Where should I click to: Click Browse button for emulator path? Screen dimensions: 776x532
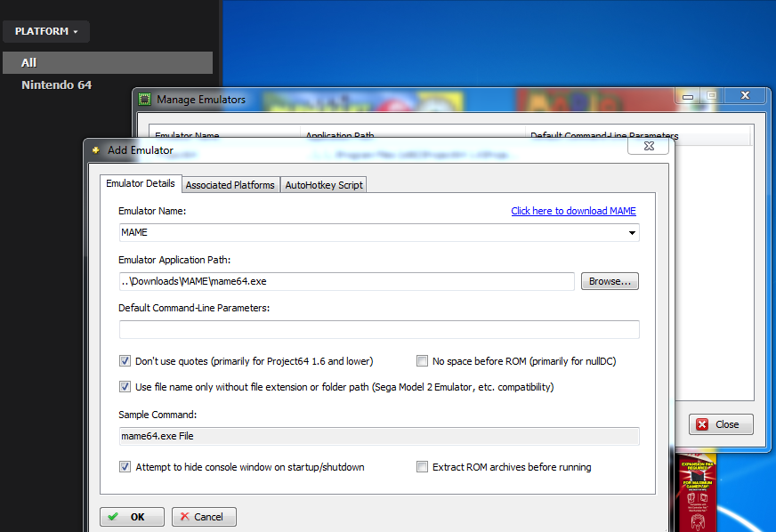(x=610, y=281)
